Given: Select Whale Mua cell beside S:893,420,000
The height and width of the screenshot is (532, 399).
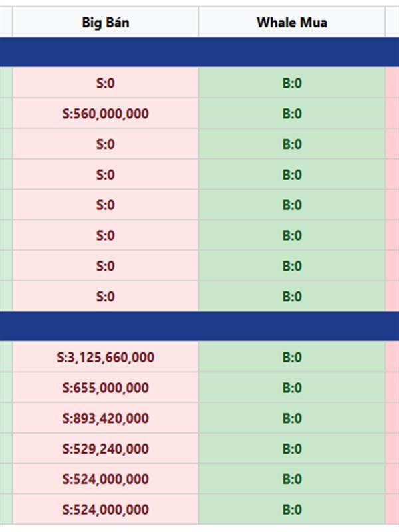Looking at the screenshot, I should coord(291,418).
